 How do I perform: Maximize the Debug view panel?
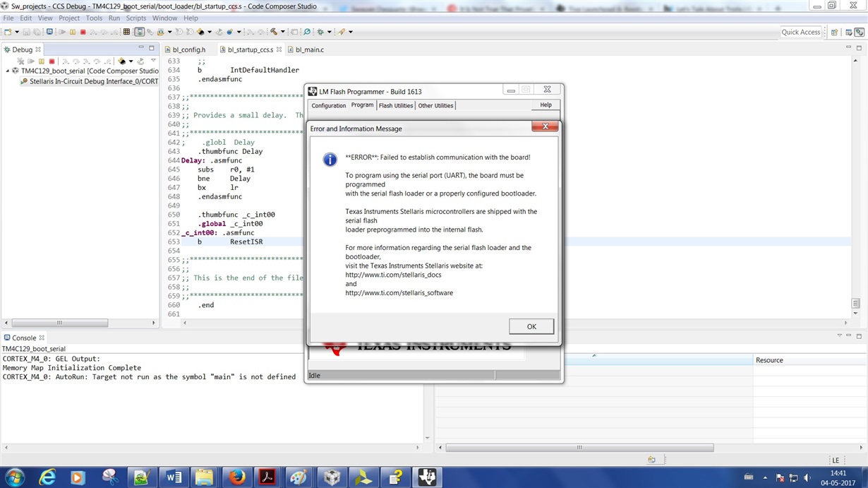pyautogui.click(x=151, y=48)
